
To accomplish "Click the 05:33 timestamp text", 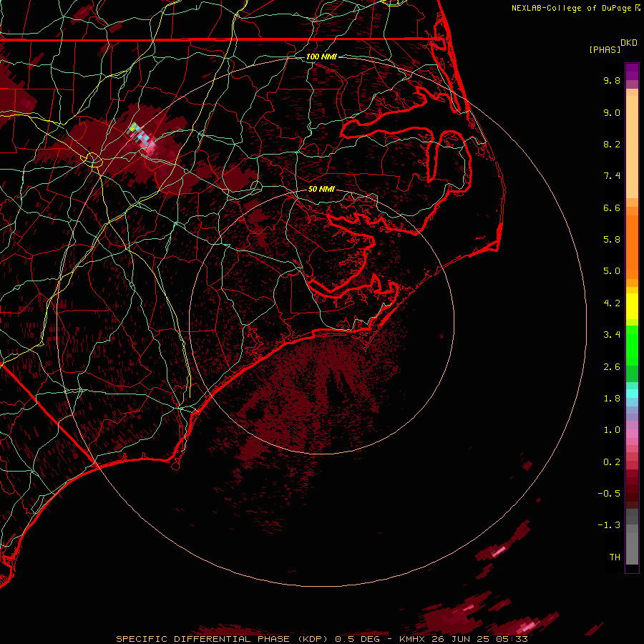I will click(513, 639).
